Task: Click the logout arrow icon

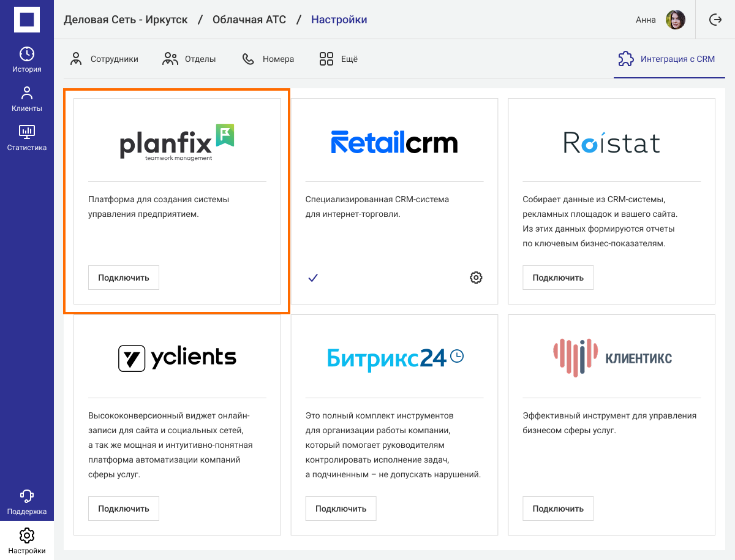Action: [x=715, y=20]
